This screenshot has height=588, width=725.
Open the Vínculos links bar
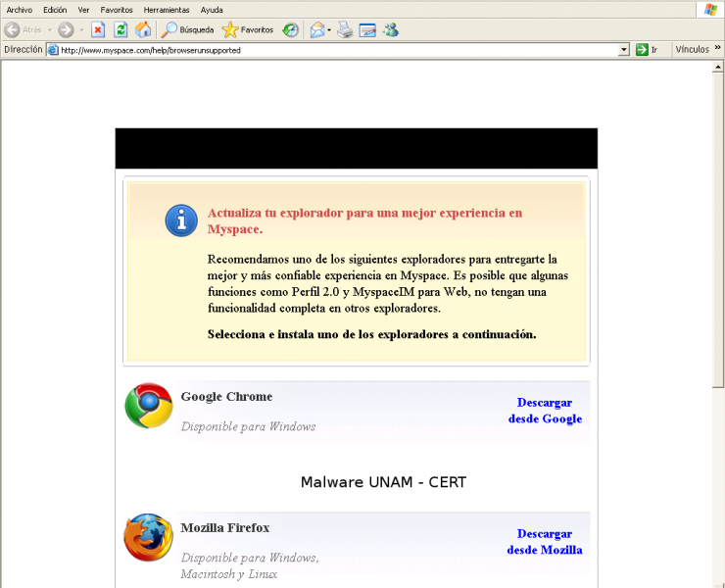692,50
